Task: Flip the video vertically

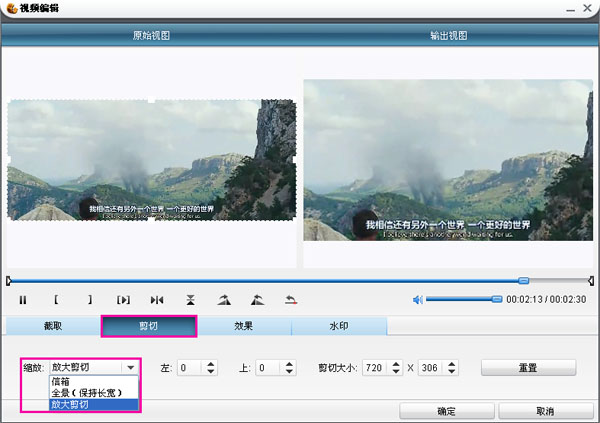Action: 191,300
